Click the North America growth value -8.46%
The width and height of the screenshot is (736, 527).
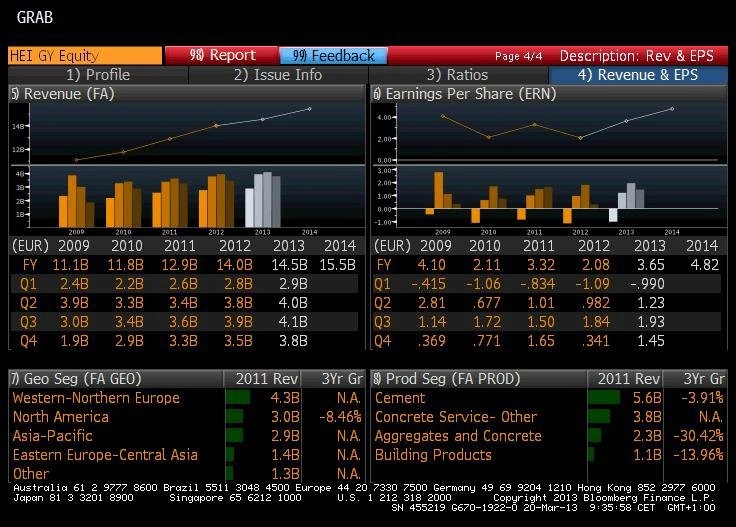tap(340, 417)
